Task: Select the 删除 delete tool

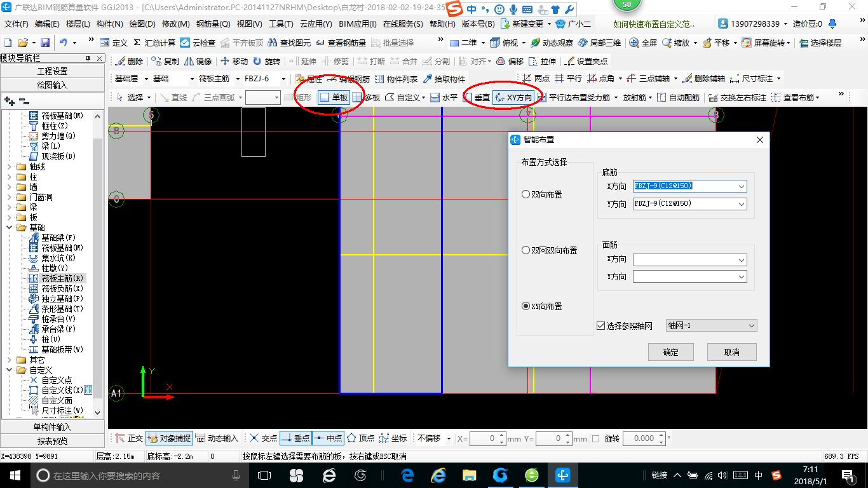Action: point(129,62)
